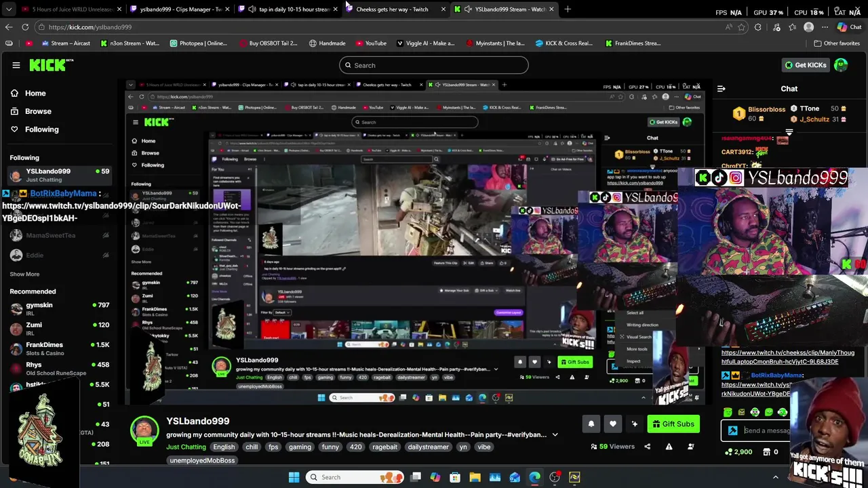Open the recommended channel Zumi

point(60,328)
